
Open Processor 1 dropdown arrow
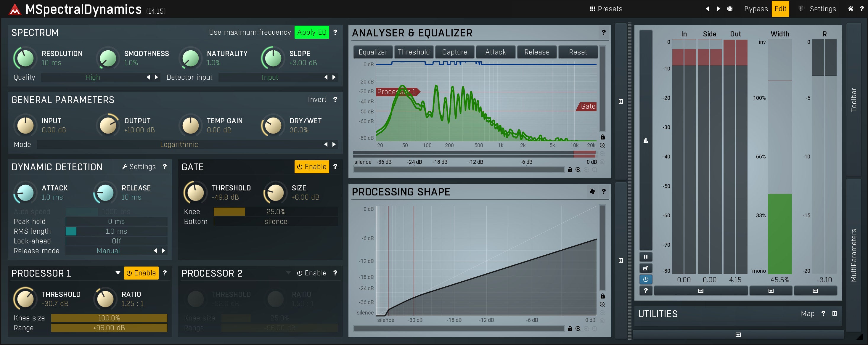[x=118, y=273]
